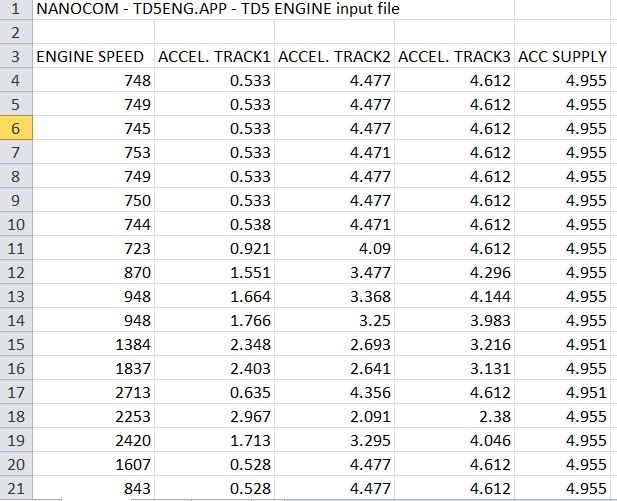
Task: Select engine speed value 843
Action: pyautogui.click(x=94, y=488)
